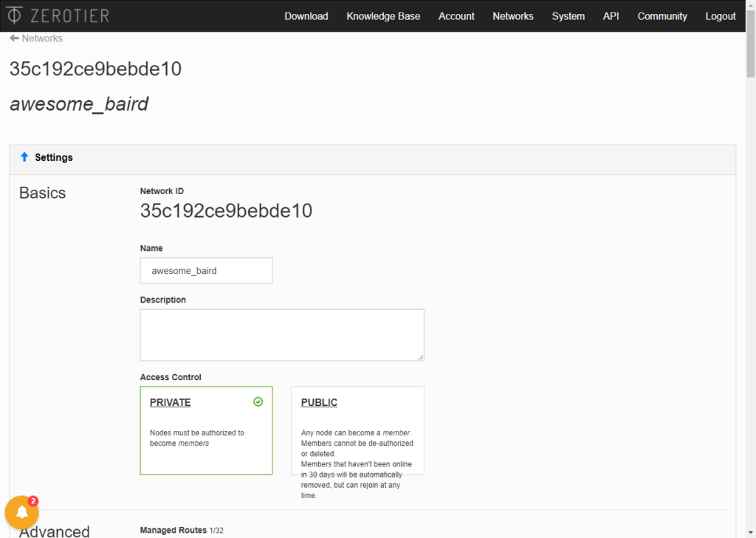Focus the network Name input field
The height and width of the screenshot is (538, 756).
coord(207,270)
